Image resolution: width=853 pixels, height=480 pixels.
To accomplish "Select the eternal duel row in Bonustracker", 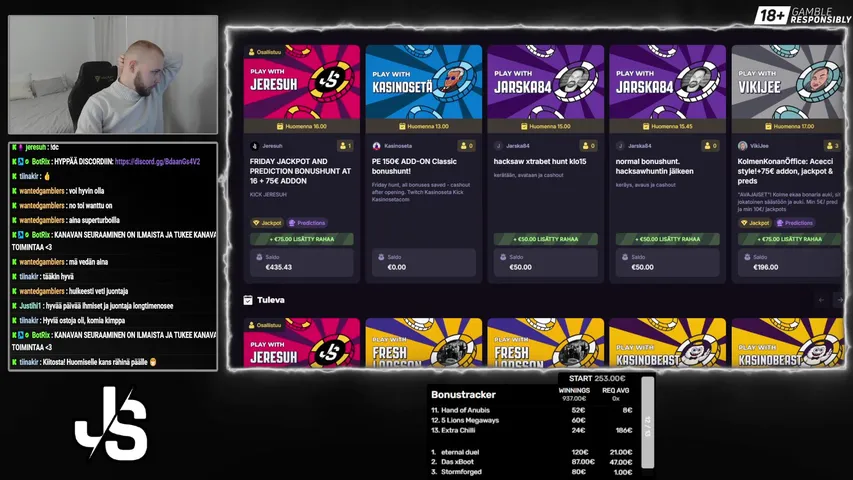I will pos(532,452).
